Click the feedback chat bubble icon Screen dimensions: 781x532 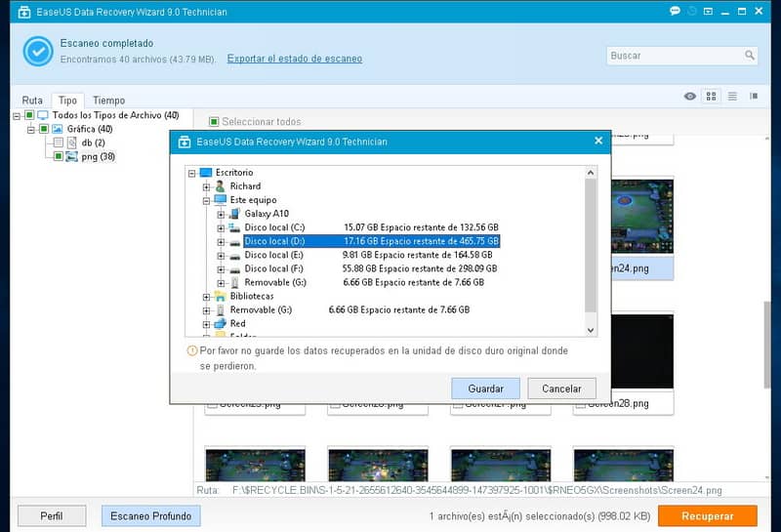(x=675, y=11)
